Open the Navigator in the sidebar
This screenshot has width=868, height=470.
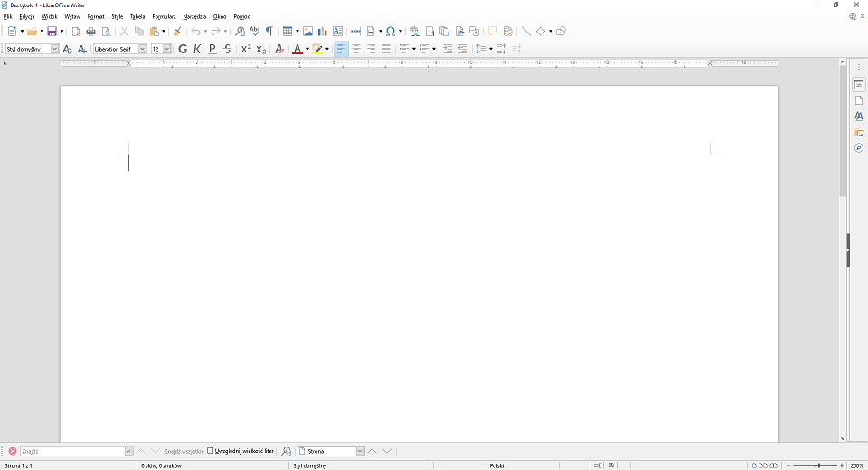point(859,148)
